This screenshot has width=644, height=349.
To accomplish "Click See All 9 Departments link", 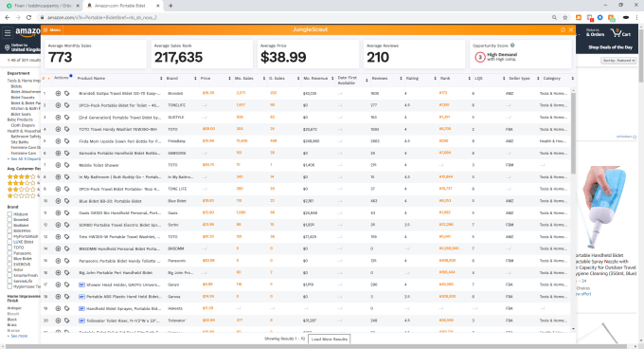I will coord(26,158).
